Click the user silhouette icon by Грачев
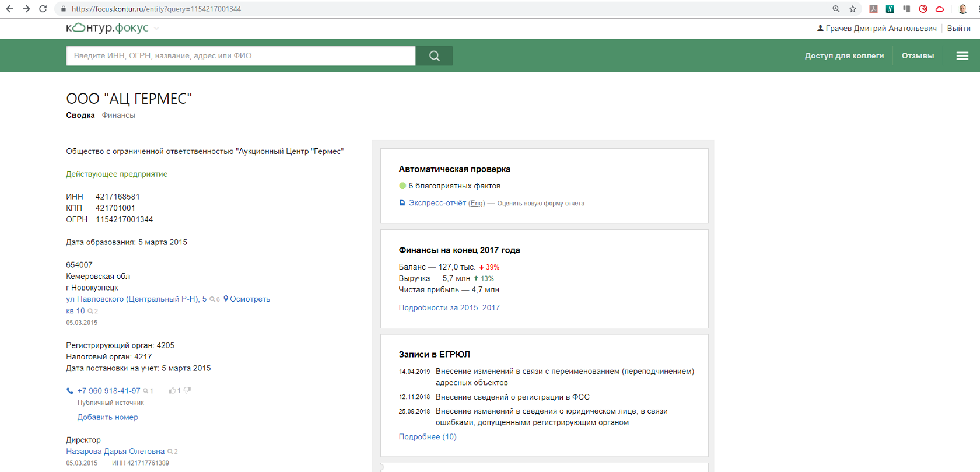980x472 pixels. [820, 28]
